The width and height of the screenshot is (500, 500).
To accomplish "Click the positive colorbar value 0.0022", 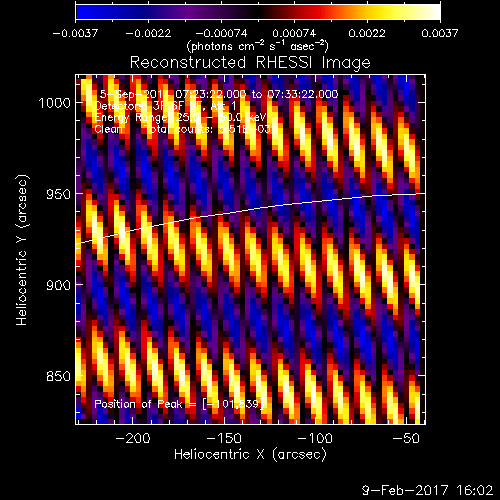I will point(367,33).
